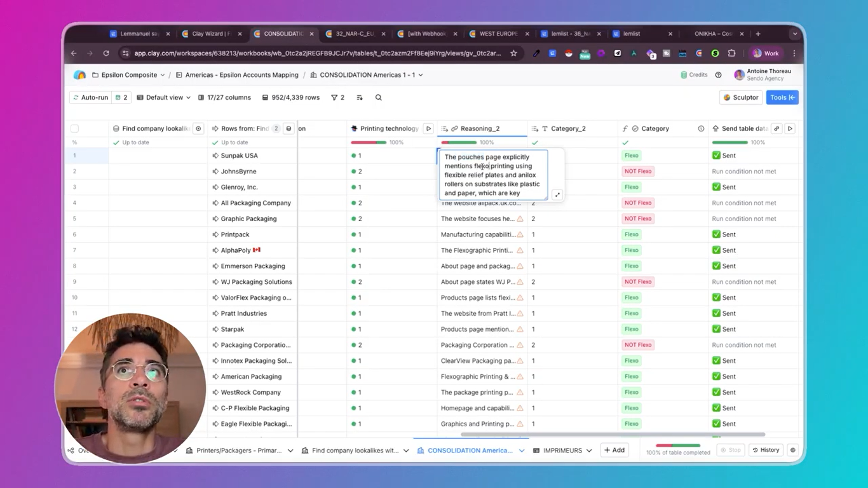
Task: Run the Printing technology column play icon
Action: point(428,128)
